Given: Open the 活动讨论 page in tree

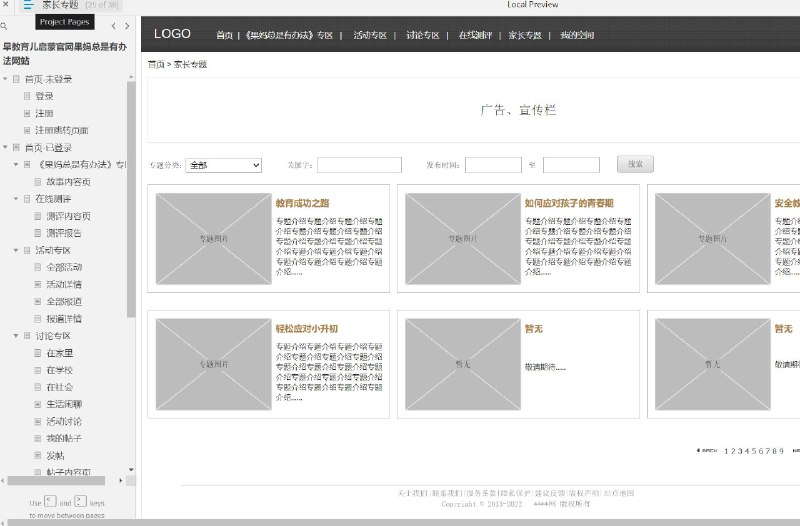Looking at the screenshot, I should pyautogui.click(x=64, y=421).
